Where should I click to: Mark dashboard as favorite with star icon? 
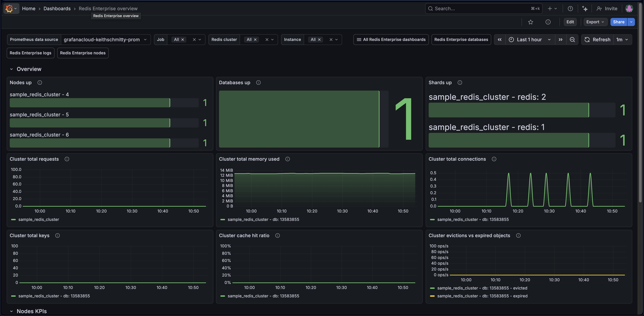(530, 22)
